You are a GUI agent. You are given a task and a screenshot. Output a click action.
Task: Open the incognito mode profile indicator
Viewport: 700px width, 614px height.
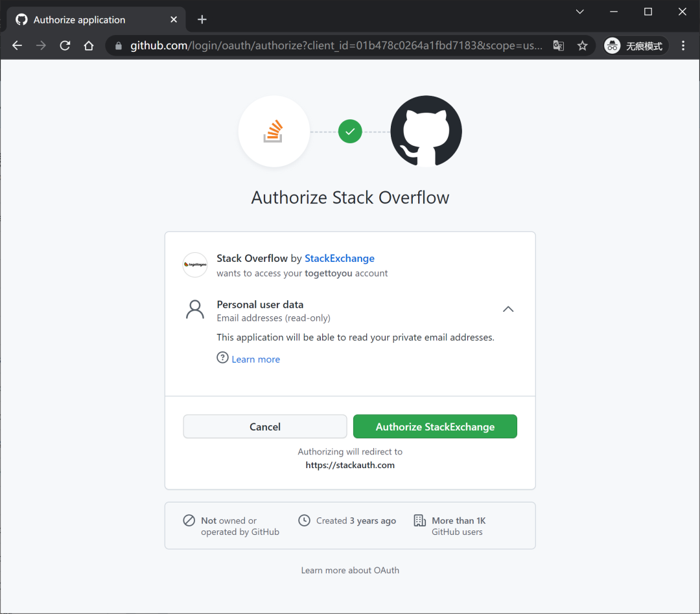click(x=635, y=45)
